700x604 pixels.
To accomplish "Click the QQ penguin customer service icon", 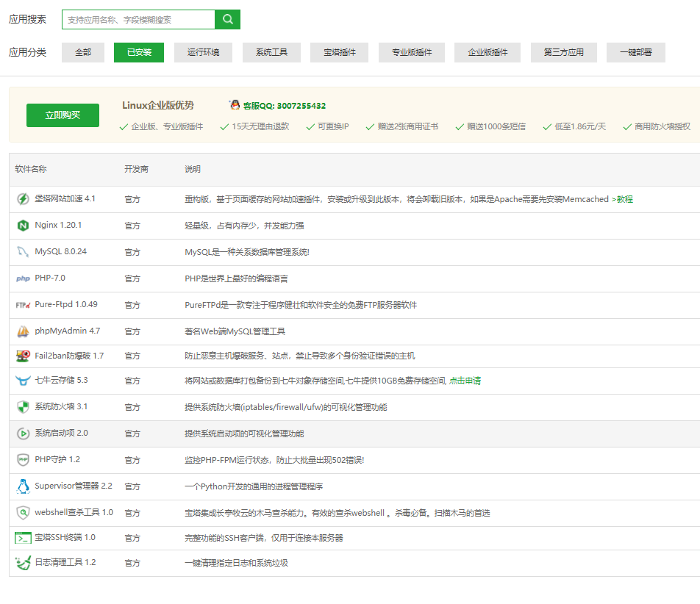I will point(235,105).
